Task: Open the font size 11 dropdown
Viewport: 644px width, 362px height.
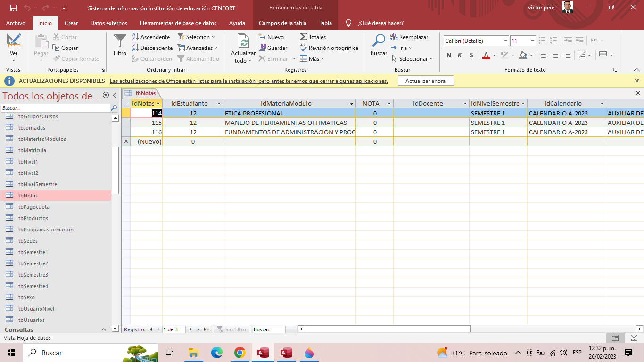Action: (x=532, y=41)
